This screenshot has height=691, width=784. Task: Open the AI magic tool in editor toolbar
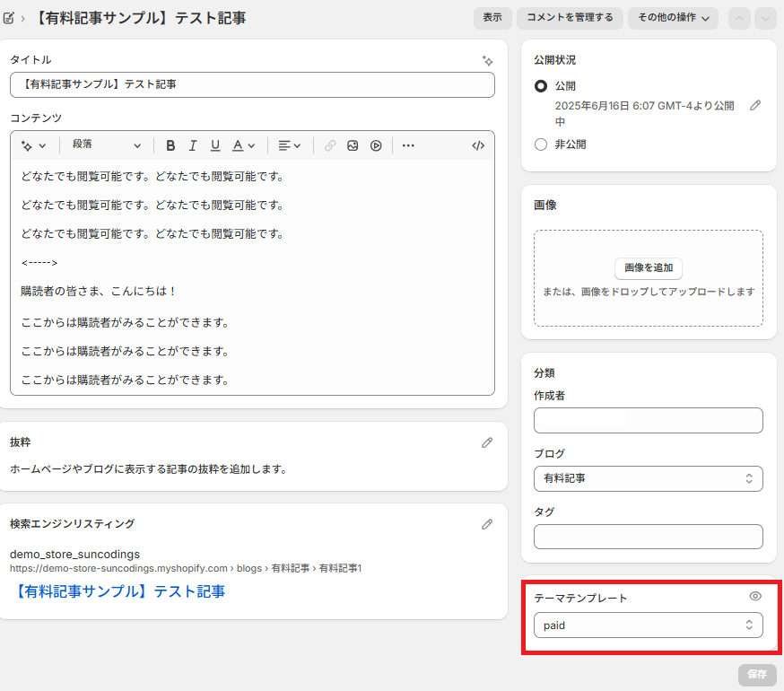click(33, 145)
